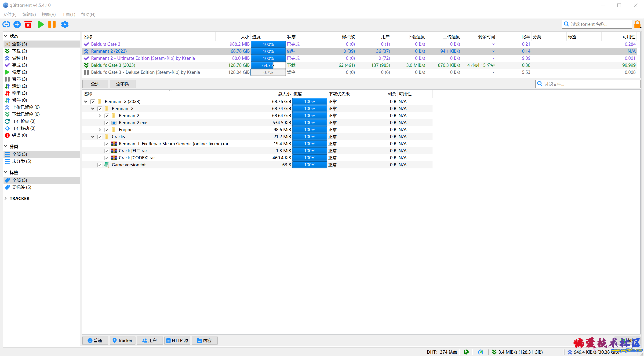Click the orange lock UI icon
The height and width of the screenshot is (356, 644).
[637, 24]
